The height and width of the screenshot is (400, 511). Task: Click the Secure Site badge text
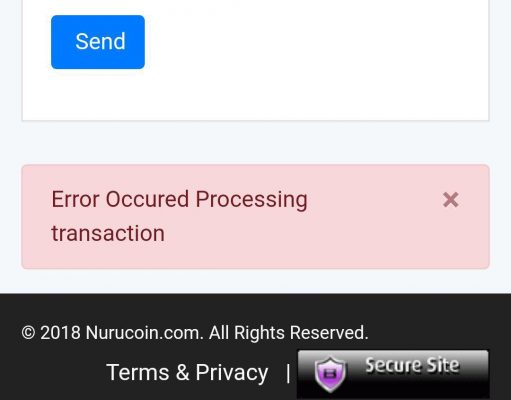click(412, 365)
